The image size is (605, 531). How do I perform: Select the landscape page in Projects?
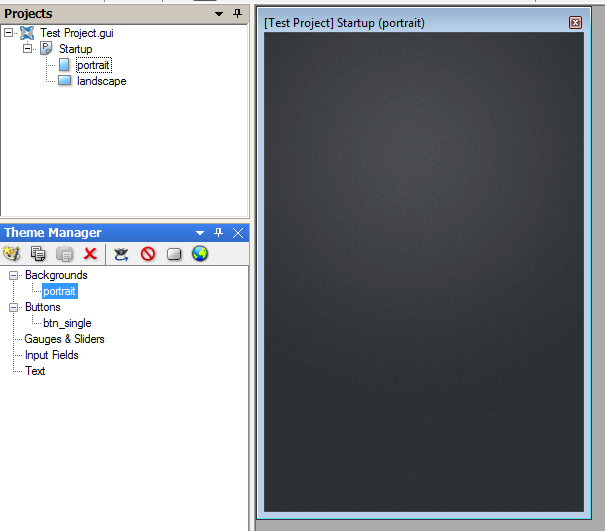tap(101, 81)
